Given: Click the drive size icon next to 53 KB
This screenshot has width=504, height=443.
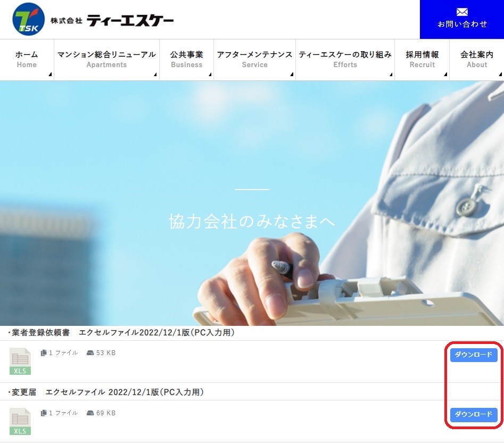Looking at the screenshot, I should [90, 353].
